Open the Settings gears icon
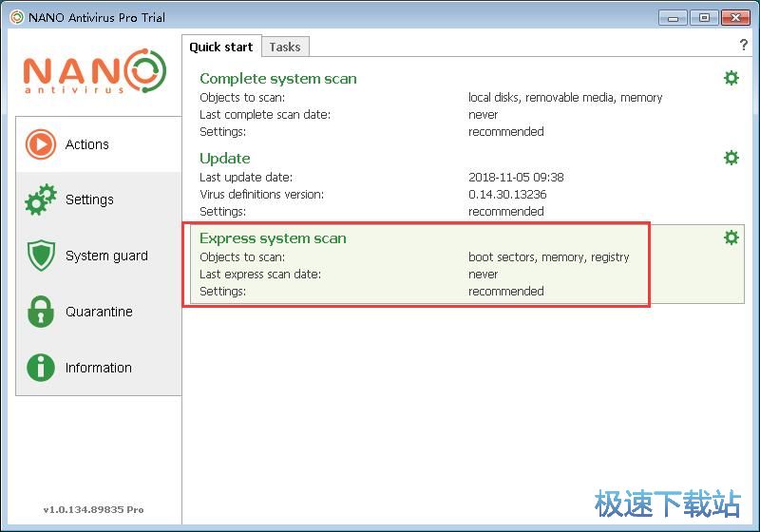The width and height of the screenshot is (760, 532). point(41,199)
